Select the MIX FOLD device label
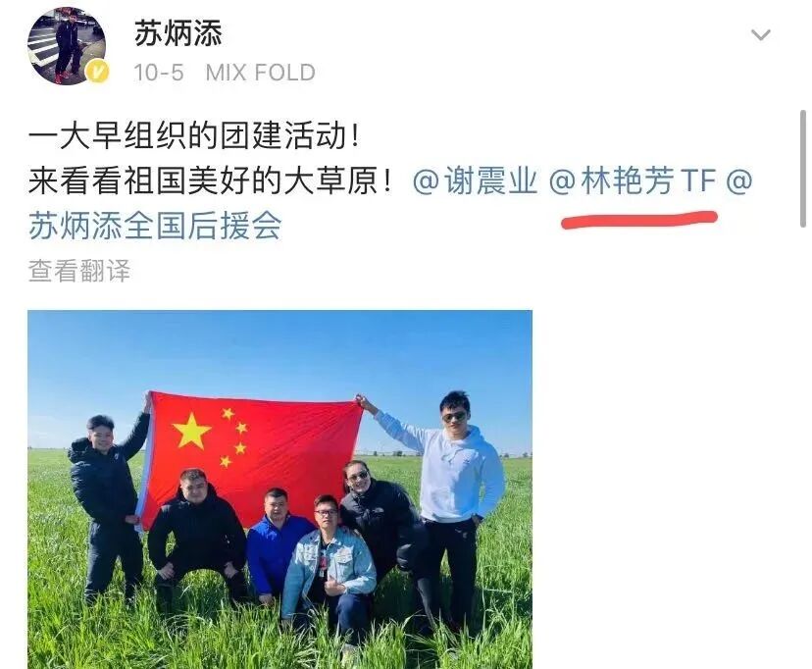 point(261,73)
